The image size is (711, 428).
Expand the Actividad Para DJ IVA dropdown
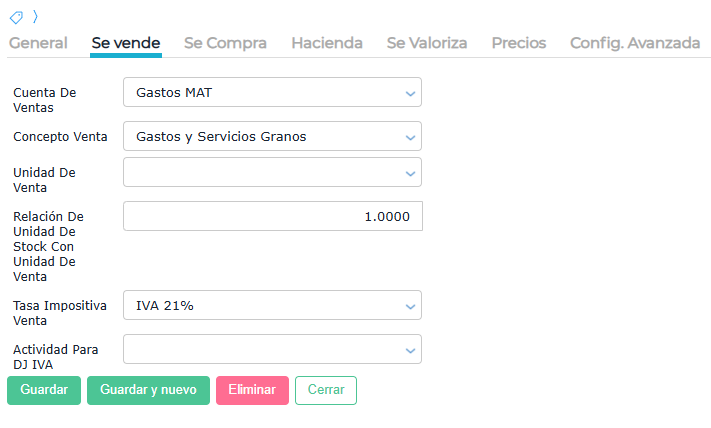click(272, 349)
